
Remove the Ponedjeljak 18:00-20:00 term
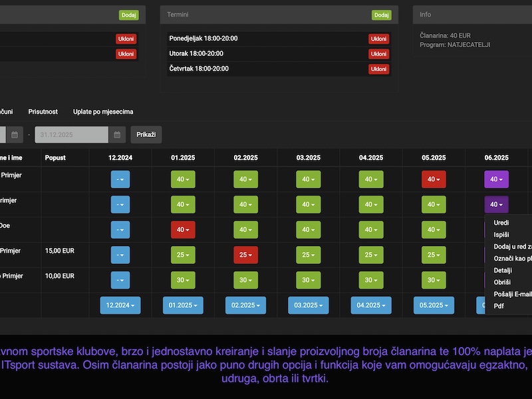click(378, 39)
